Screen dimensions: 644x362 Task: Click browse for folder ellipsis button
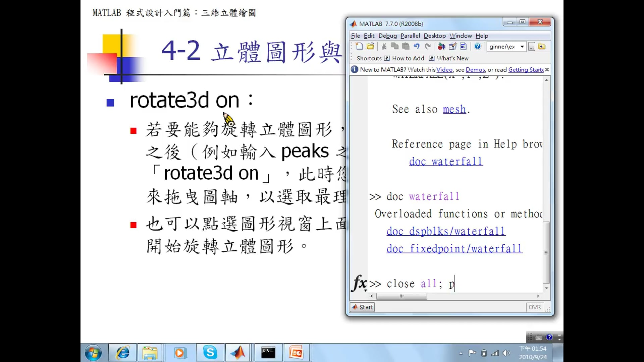(532, 47)
